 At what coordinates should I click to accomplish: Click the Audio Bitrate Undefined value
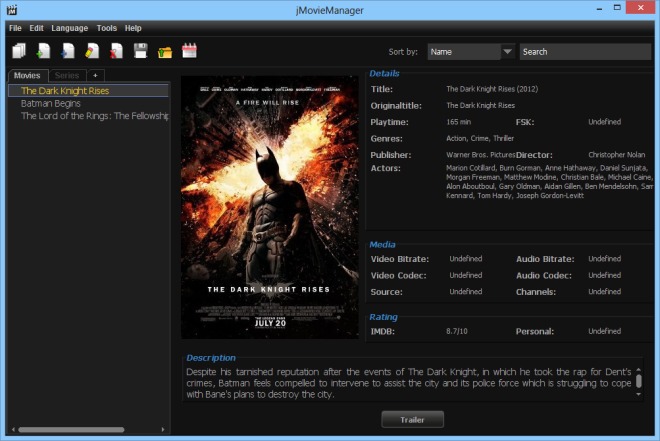click(x=604, y=258)
